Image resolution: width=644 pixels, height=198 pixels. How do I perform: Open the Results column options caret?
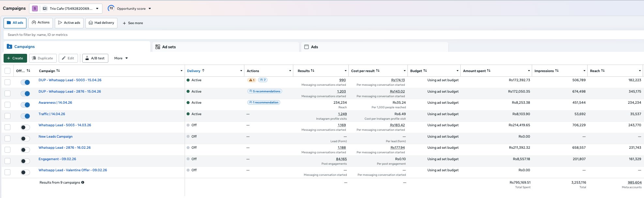click(345, 71)
